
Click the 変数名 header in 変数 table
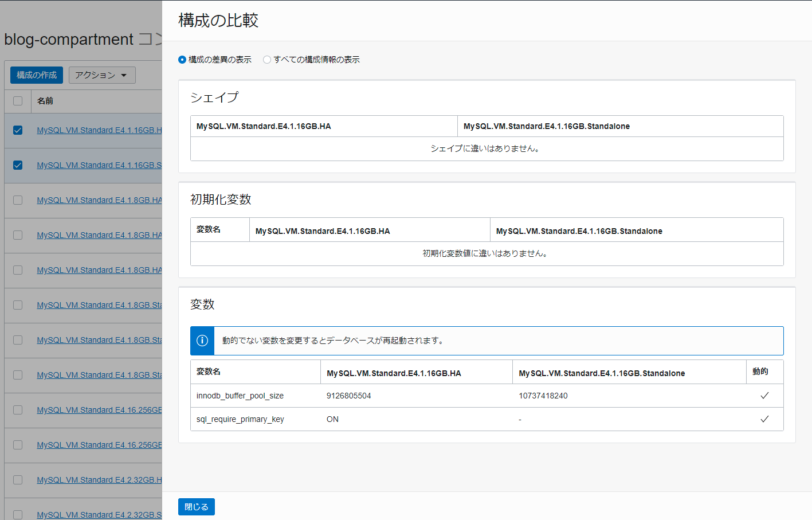coord(209,372)
